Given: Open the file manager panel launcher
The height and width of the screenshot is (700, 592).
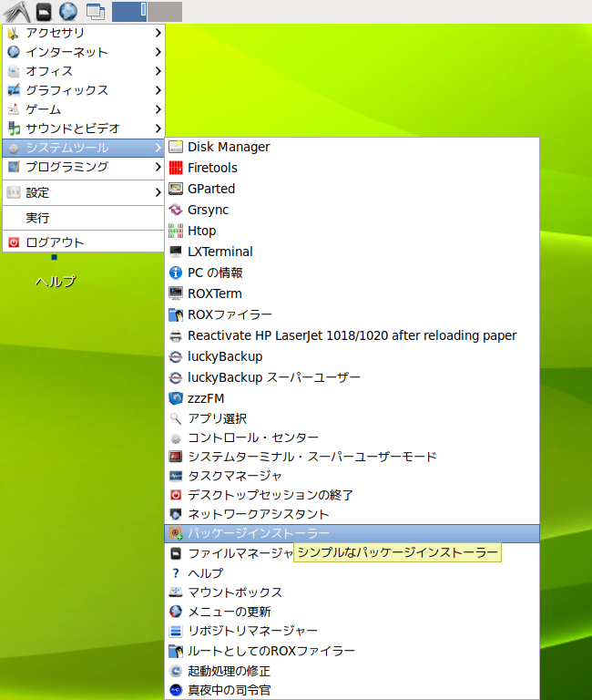Looking at the screenshot, I should click(44, 12).
